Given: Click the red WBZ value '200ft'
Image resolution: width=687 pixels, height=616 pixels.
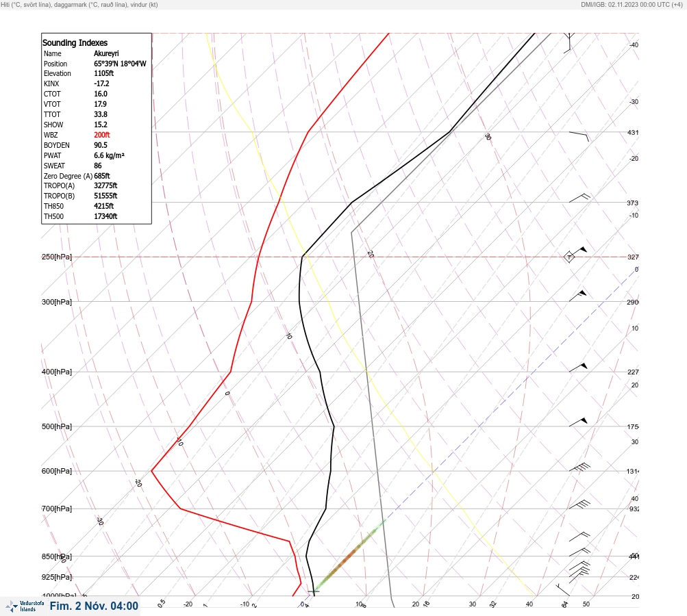Looking at the screenshot, I should [x=101, y=135].
